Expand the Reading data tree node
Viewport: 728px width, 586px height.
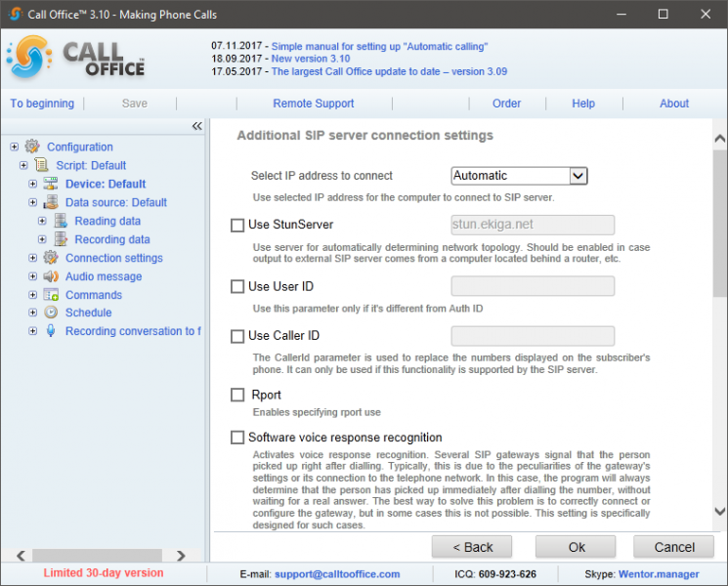[x=42, y=222]
